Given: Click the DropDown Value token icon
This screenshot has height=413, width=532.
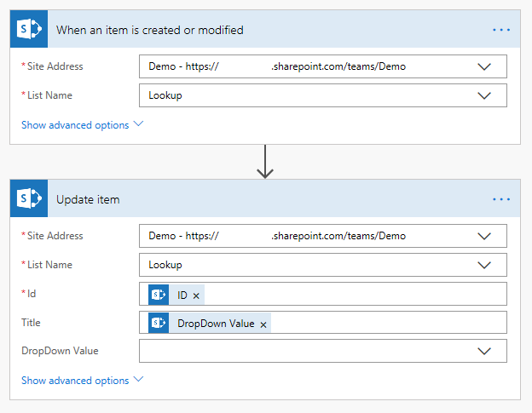Looking at the screenshot, I should pos(158,324).
